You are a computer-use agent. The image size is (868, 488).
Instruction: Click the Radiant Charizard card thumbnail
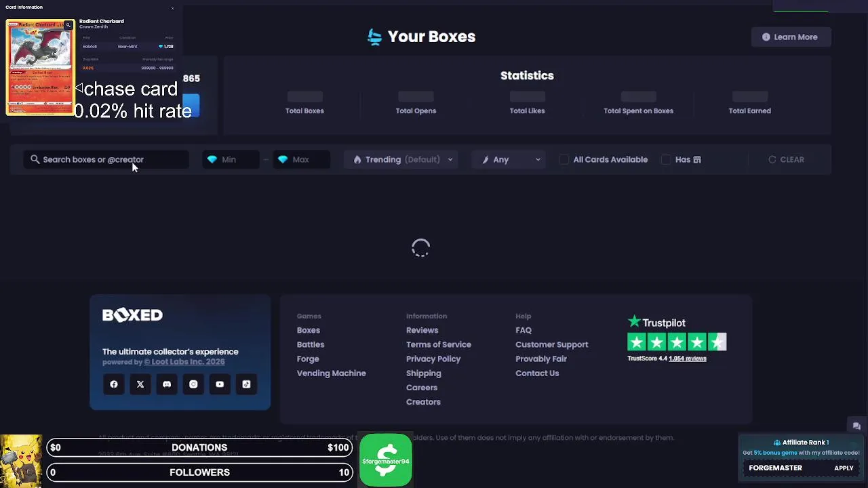40,66
